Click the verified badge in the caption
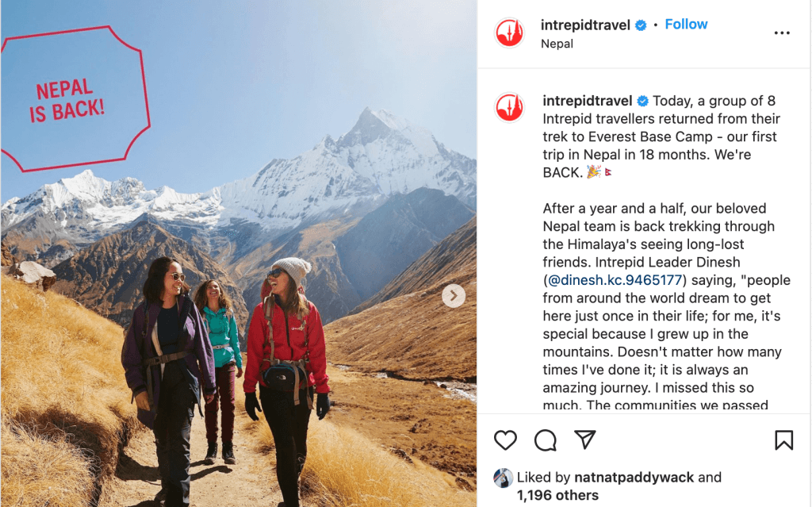The width and height of the screenshot is (812, 507). (642, 101)
